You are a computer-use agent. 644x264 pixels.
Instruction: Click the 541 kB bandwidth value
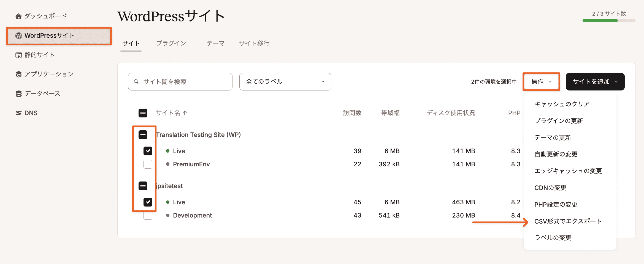[389, 215]
